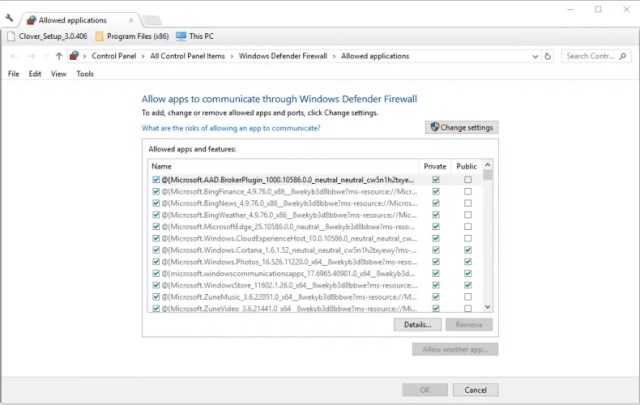
Task: Click the Remove button
Action: [x=469, y=325]
